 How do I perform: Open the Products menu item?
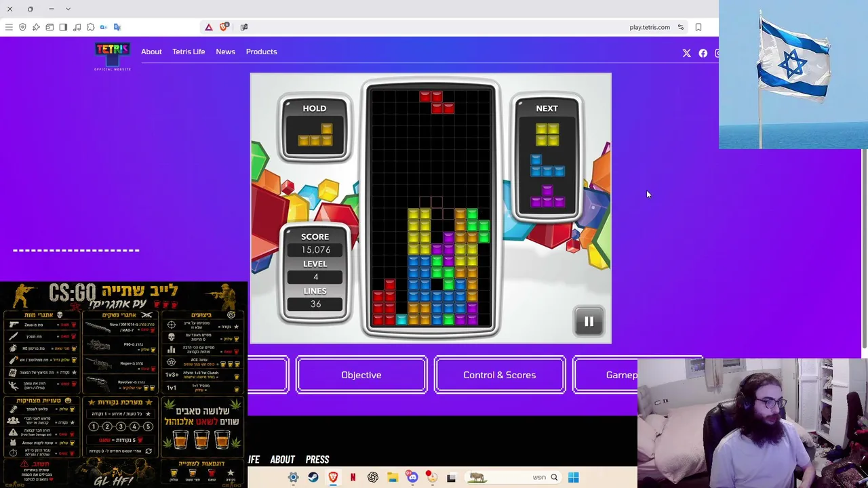(x=262, y=52)
